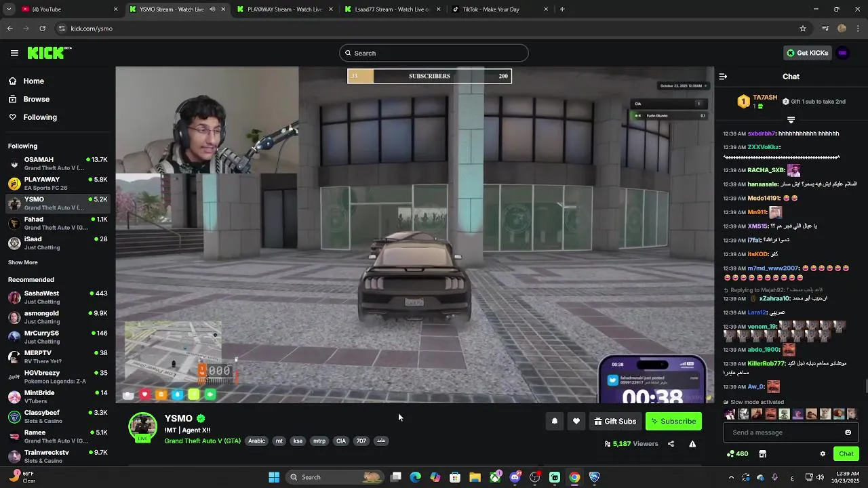Open the emoji picker in chat input
This screenshot has width=868, height=488.
click(x=848, y=432)
